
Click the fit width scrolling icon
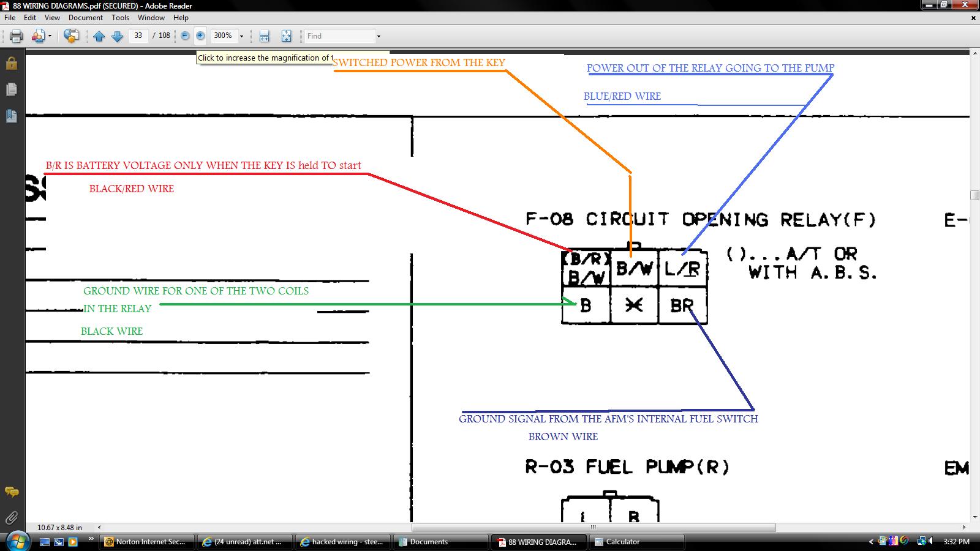pyautogui.click(x=264, y=36)
